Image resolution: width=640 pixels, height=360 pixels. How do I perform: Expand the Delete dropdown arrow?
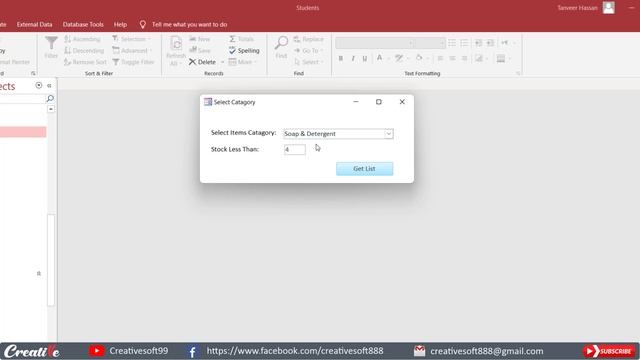[x=222, y=62]
